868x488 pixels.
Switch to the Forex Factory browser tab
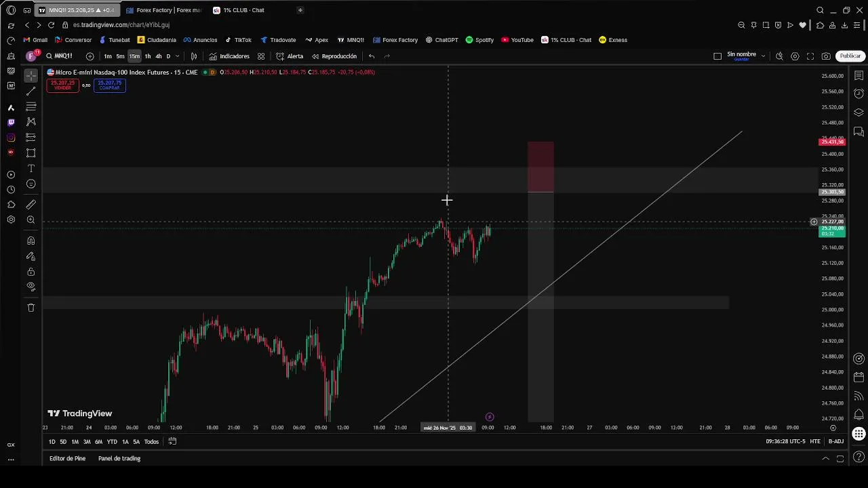point(165,10)
